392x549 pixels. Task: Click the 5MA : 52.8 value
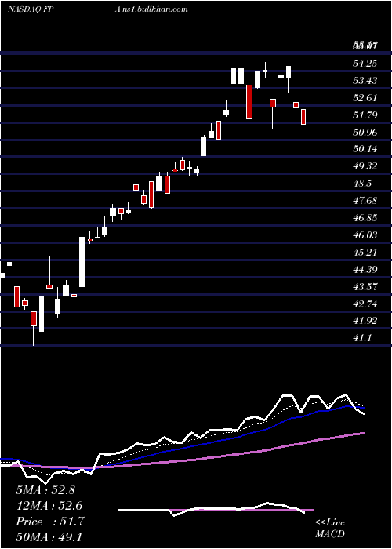click(x=45, y=490)
